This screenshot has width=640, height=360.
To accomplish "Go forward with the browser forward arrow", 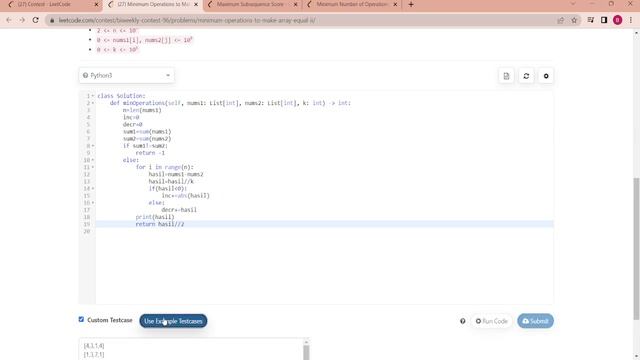I will pos(22,20).
